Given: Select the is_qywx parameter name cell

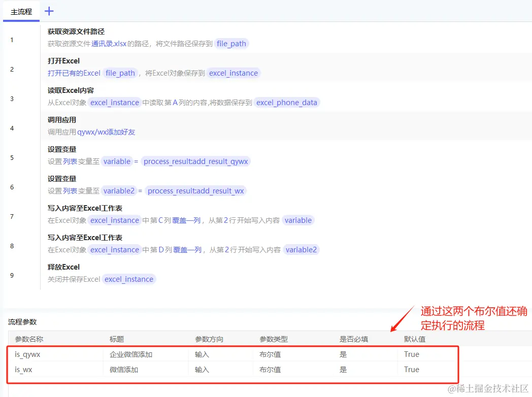Looking at the screenshot, I should (x=27, y=354).
